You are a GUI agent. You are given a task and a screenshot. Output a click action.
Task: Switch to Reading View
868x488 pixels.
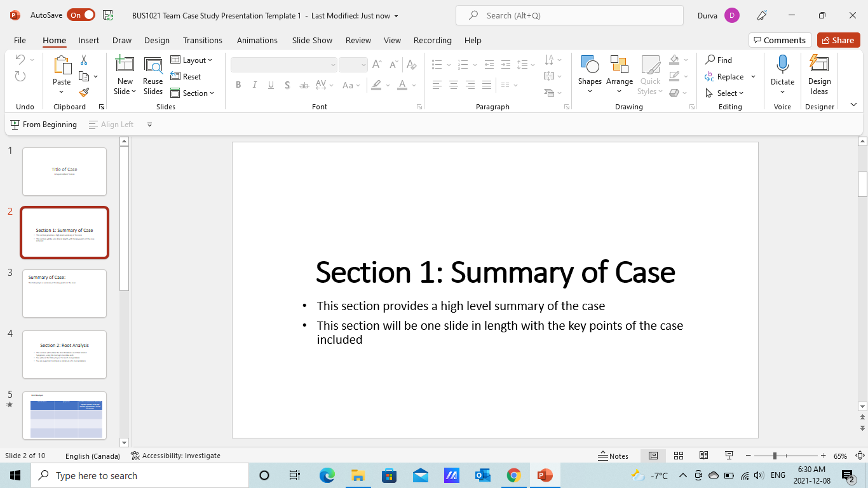[x=704, y=456]
